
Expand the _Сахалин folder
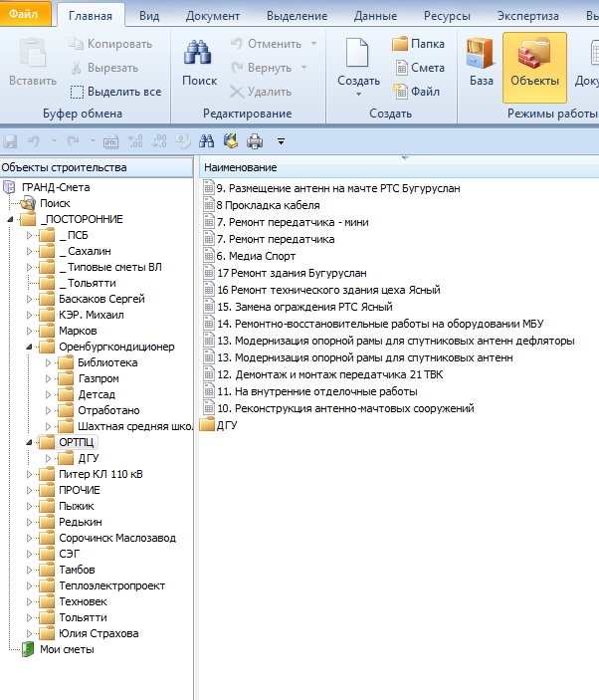pos(29,251)
